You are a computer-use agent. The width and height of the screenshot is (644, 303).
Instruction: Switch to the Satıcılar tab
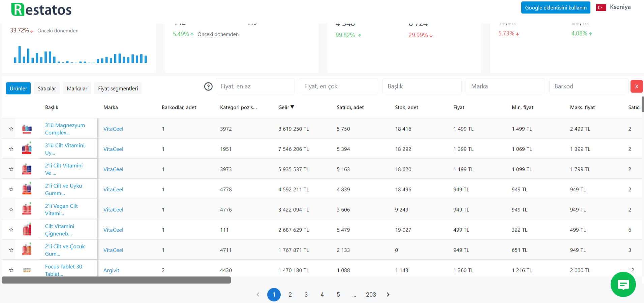(47, 89)
